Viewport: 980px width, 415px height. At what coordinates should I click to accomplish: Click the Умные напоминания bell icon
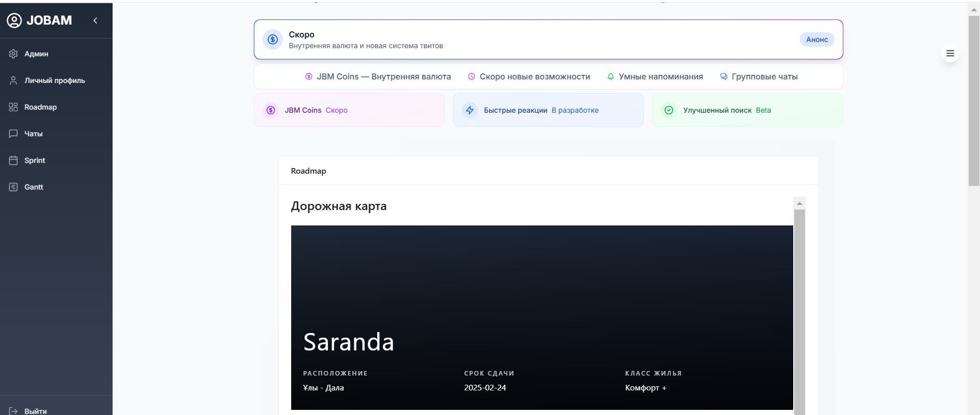tap(611, 76)
